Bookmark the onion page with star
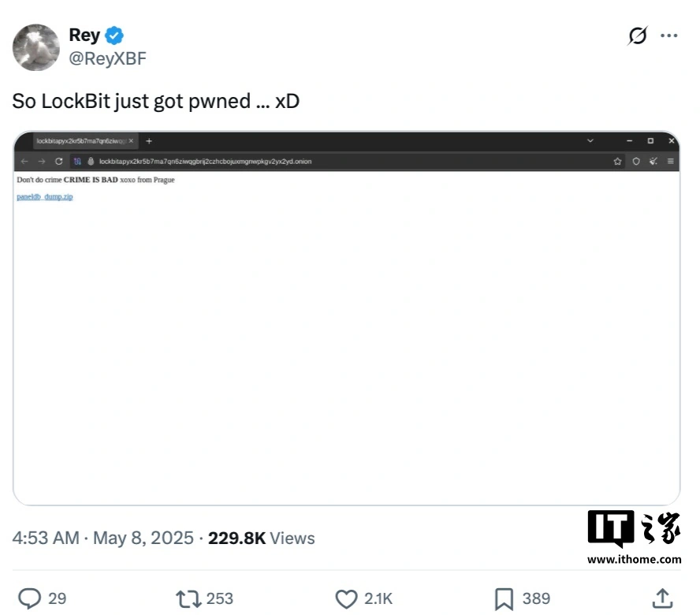700x615 pixels. click(618, 162)
